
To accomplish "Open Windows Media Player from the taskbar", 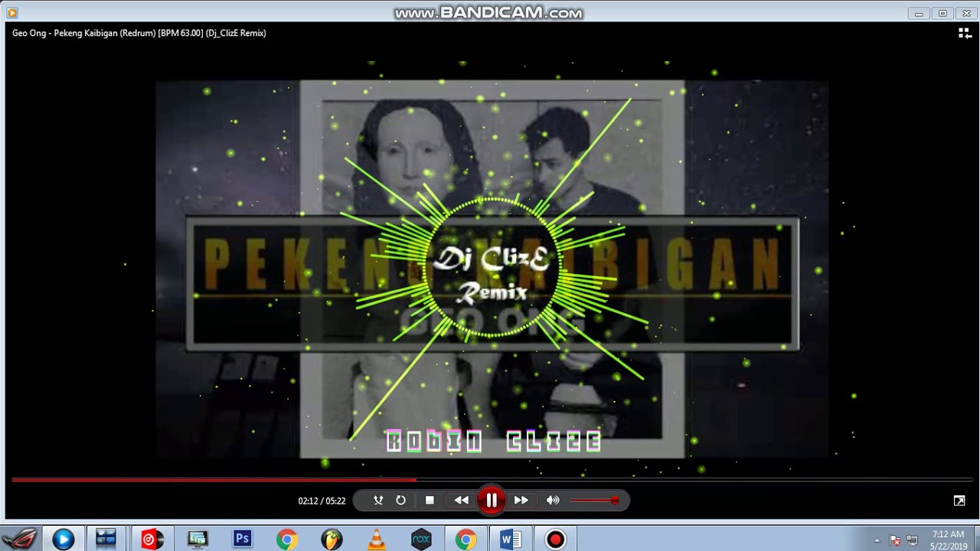I will click(64, 539).
